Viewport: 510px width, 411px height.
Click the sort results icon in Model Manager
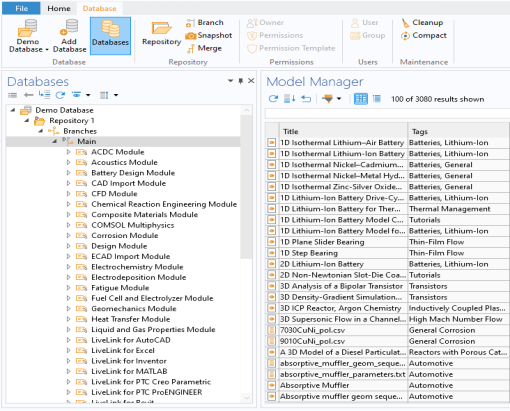(x=289, y=99)
